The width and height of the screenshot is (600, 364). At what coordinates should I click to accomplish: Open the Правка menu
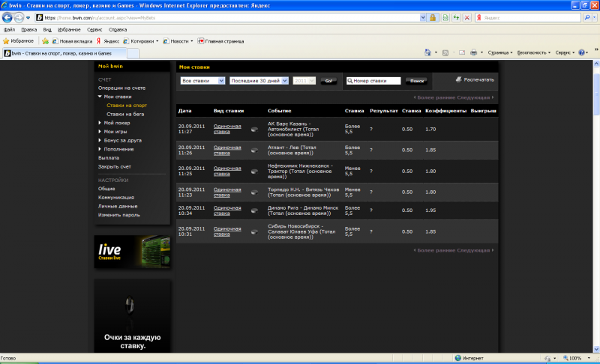(29, 29)
